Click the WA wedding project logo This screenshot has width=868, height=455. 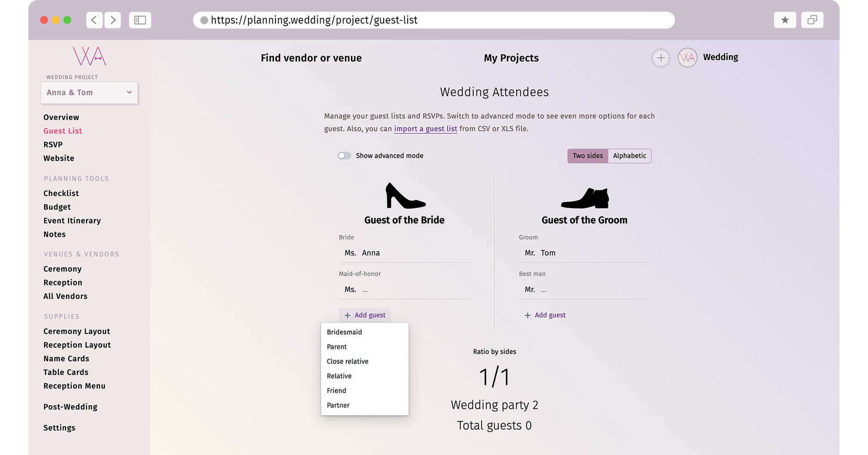(x=89, y=56)
